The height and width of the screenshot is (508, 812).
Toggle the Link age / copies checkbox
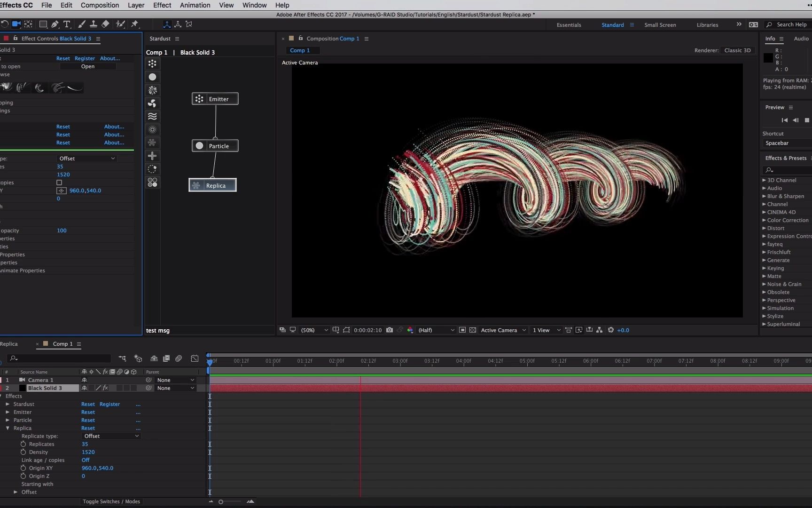(x=59, y=183)
